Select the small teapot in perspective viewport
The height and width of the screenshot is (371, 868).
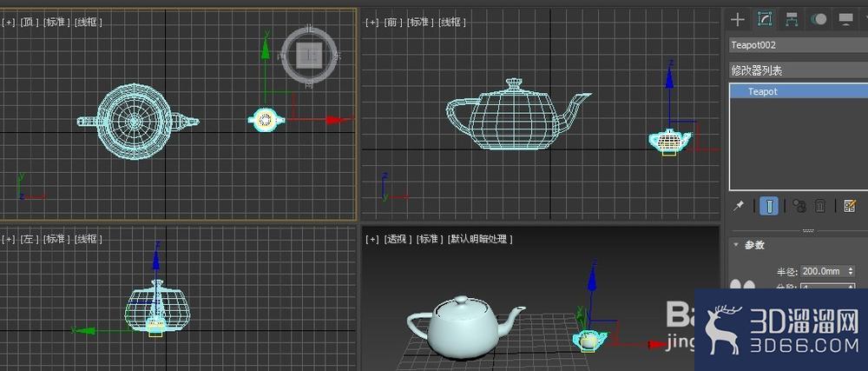(x=590, y=340)
